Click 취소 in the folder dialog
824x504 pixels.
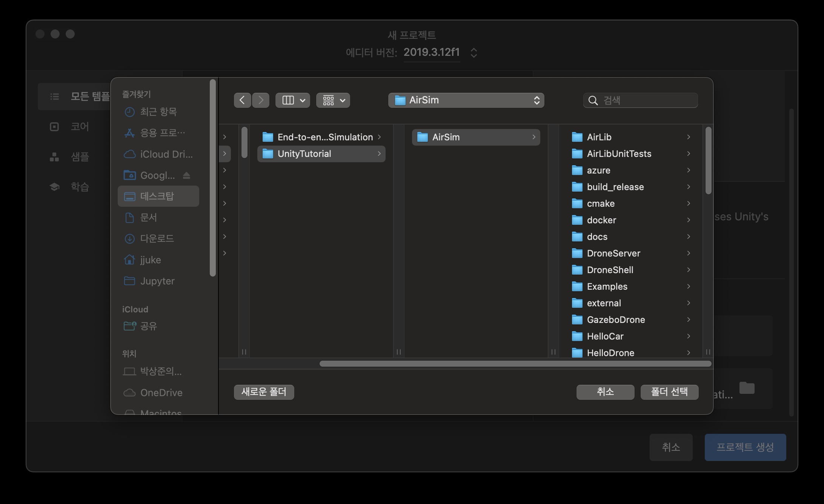point(605,392)
